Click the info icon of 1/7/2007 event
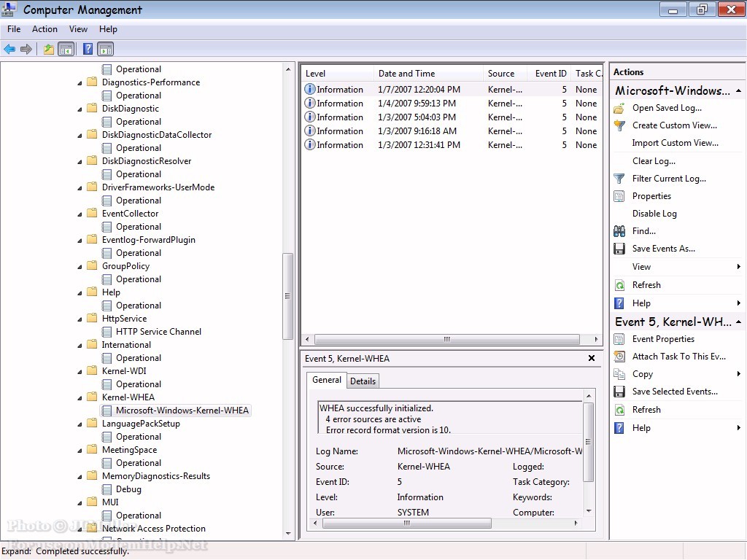 point(309,89)
